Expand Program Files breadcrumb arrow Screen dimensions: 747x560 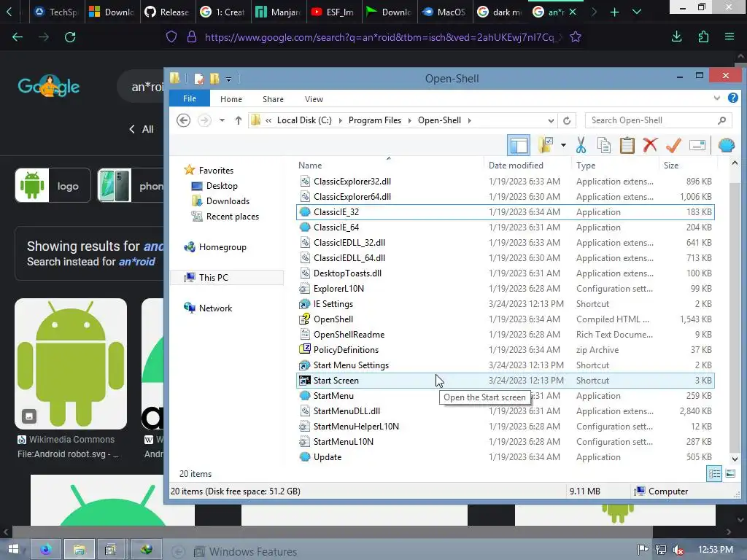click(x=410, y=120)
